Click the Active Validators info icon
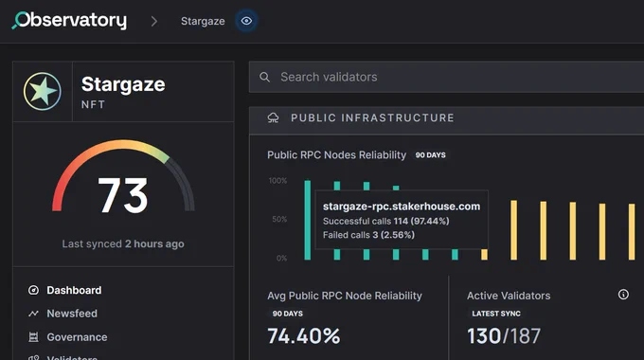Viewport: 644px width, 360px height. (x=623, y=295)
